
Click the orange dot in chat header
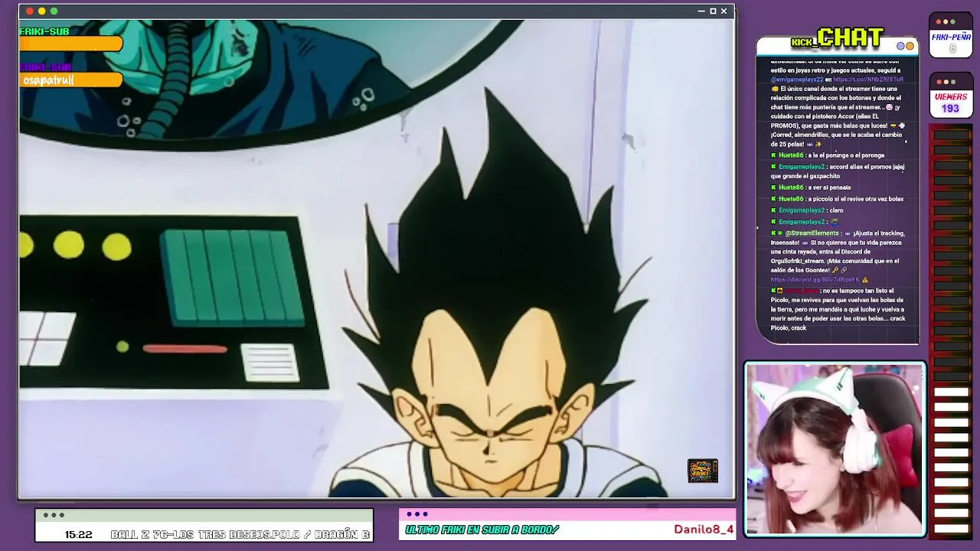coord(910,46)
